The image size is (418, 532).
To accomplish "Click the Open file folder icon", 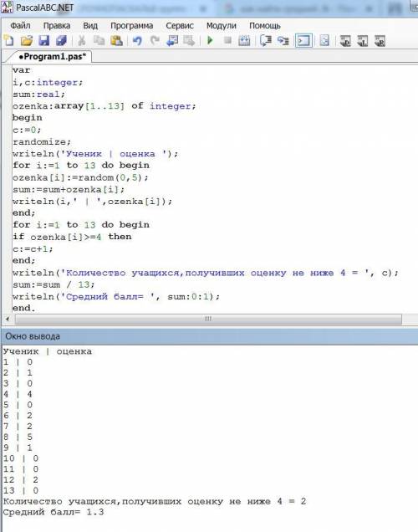I will 27,41.
